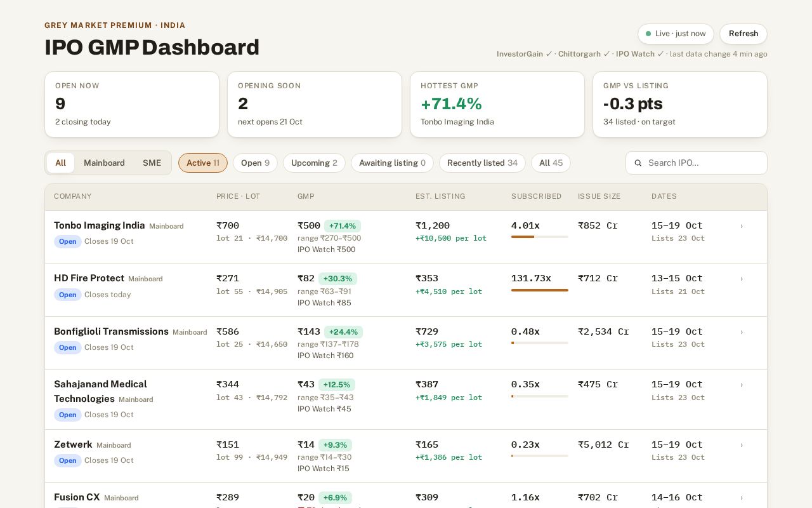Expand the Zetwerk row chevron
The width and height of the screenshot is (812, 508).
click(742, 445)
